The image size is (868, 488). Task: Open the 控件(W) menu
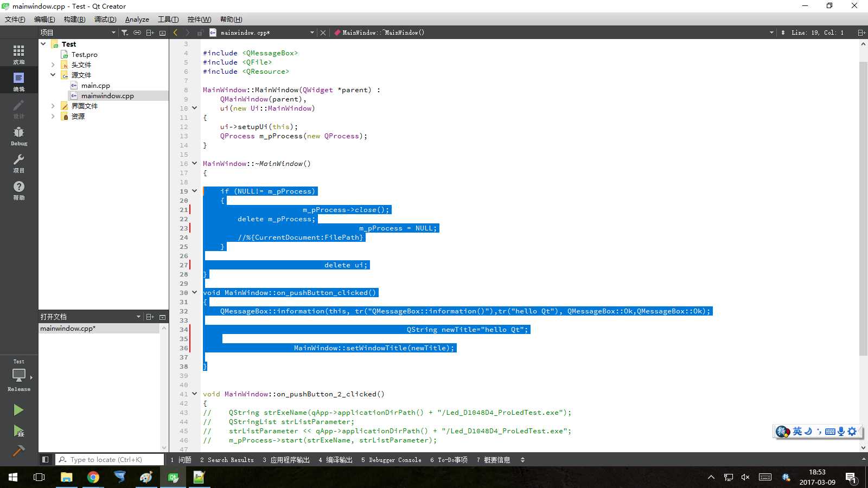pos(199,20)
